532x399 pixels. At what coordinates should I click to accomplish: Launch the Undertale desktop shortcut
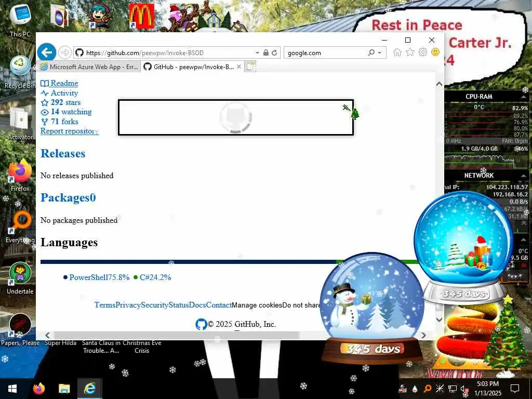20,278
